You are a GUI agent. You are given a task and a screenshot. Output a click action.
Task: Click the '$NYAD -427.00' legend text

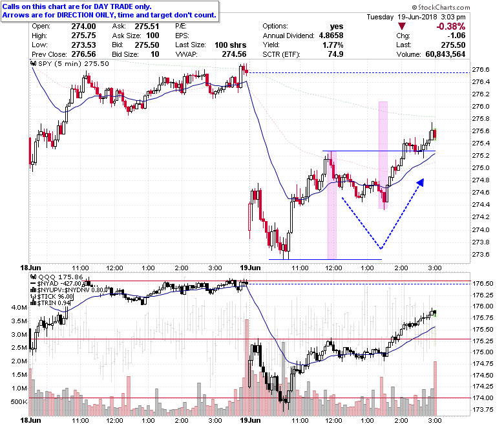(x=59, y=284)
